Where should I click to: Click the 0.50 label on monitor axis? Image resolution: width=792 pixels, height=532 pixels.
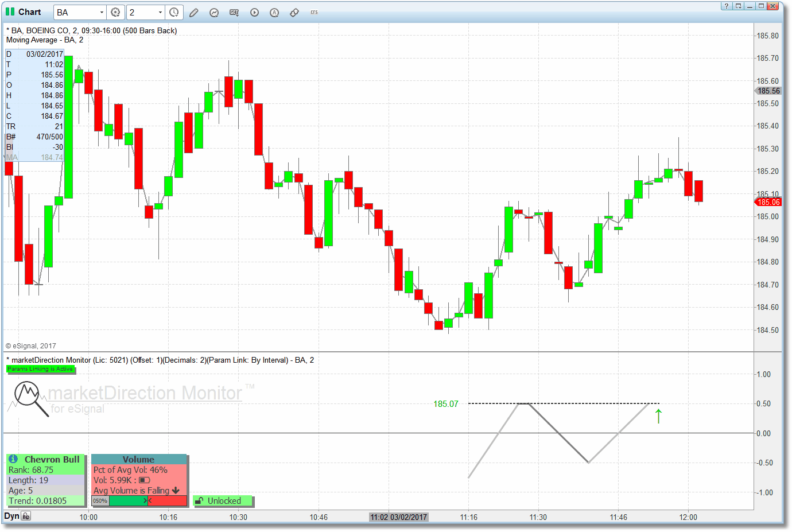[x=763, y=403]
